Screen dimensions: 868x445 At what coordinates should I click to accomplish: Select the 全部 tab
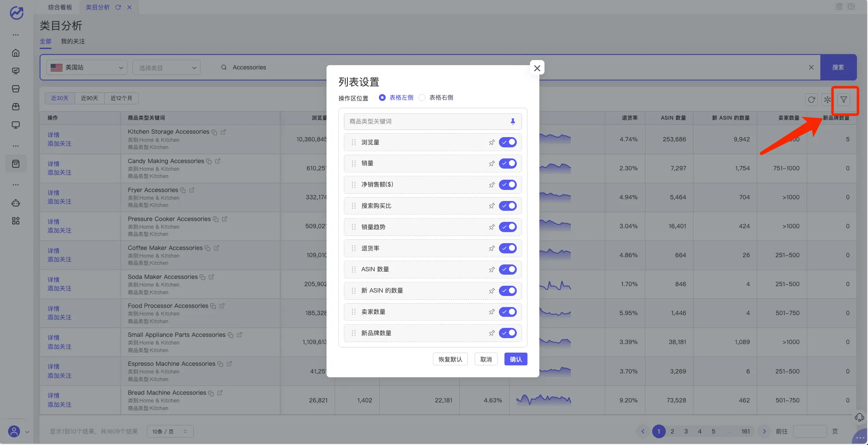46,41
